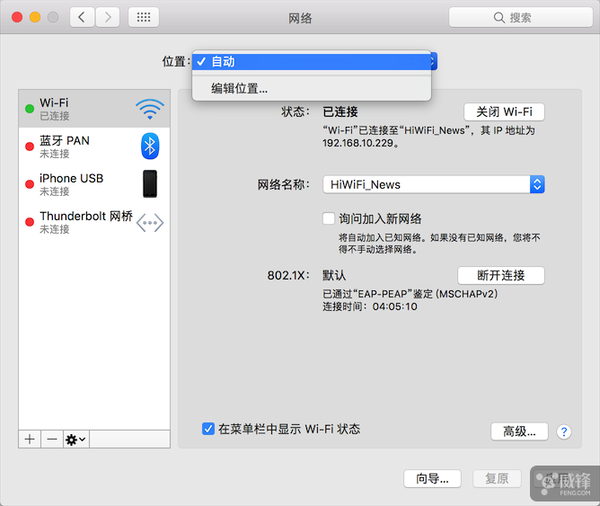Expand the 网络名称 HiWiFi_News dropdown
The image size is (600, 506).
coord(537,184)
